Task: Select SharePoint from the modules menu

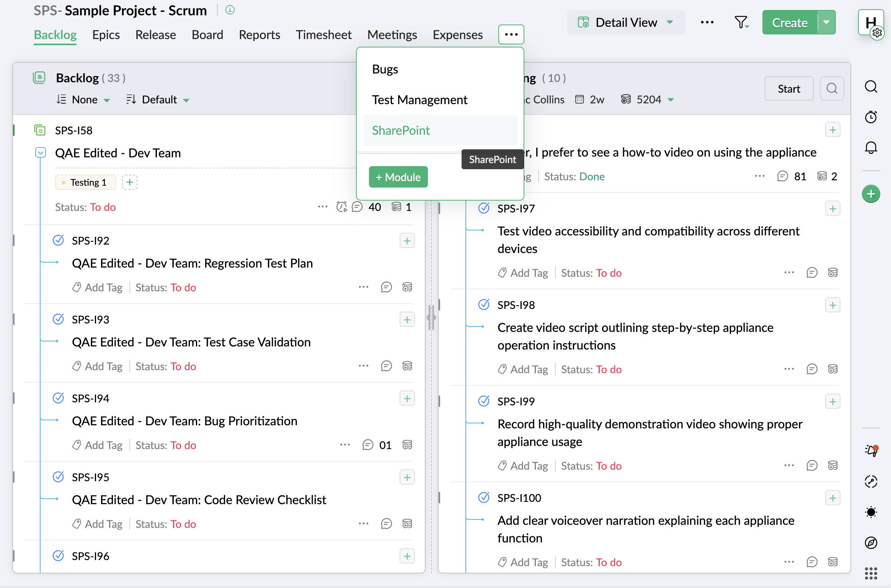Action: point(401,131)
